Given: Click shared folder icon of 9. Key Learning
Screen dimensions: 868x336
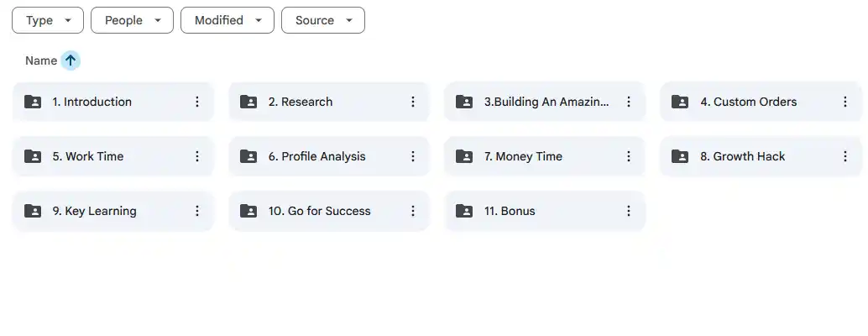Looking at the screenshot, I should click(33, 211).
